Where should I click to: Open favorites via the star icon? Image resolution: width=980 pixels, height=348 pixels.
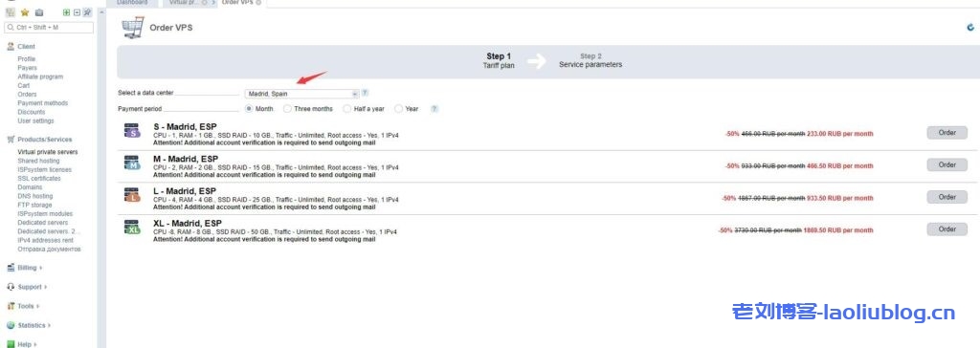(25, 11)
